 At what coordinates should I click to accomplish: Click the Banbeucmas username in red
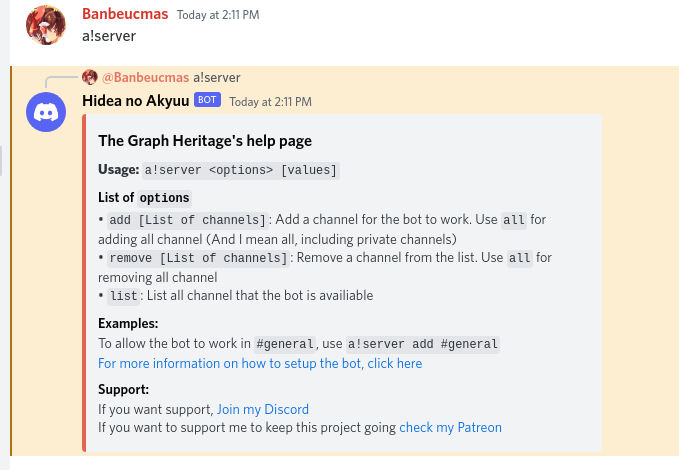coord(125,14)
